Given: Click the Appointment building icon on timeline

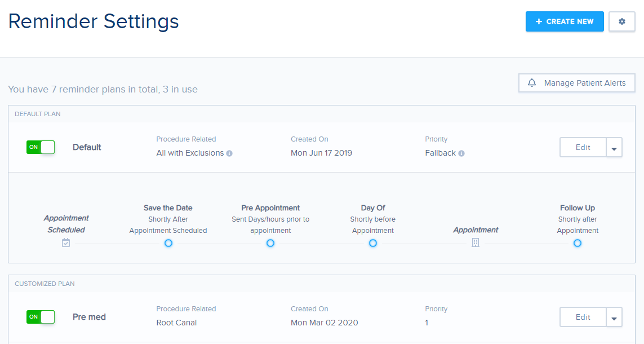Looking at the screenshot, I should point(476,243).
